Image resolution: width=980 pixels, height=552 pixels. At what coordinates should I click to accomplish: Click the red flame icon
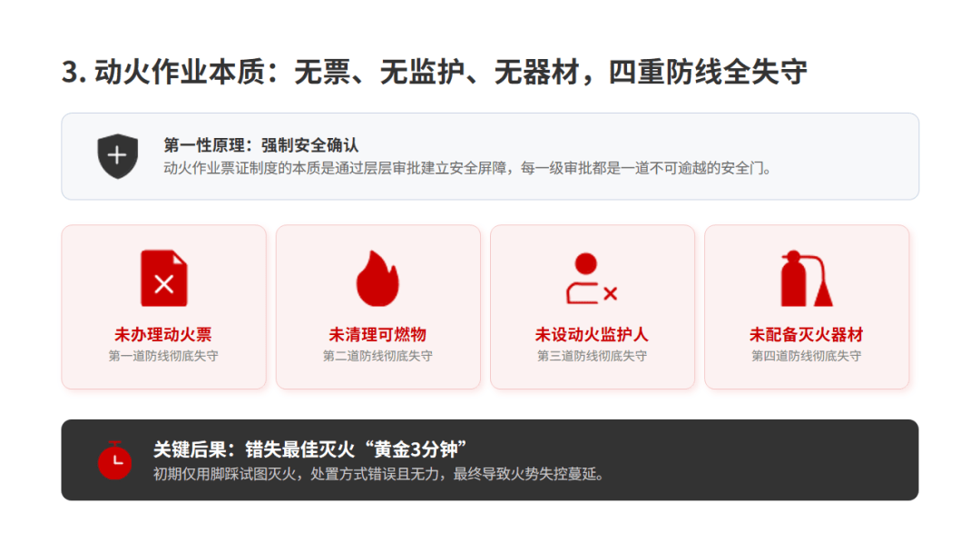coord(377,279)
